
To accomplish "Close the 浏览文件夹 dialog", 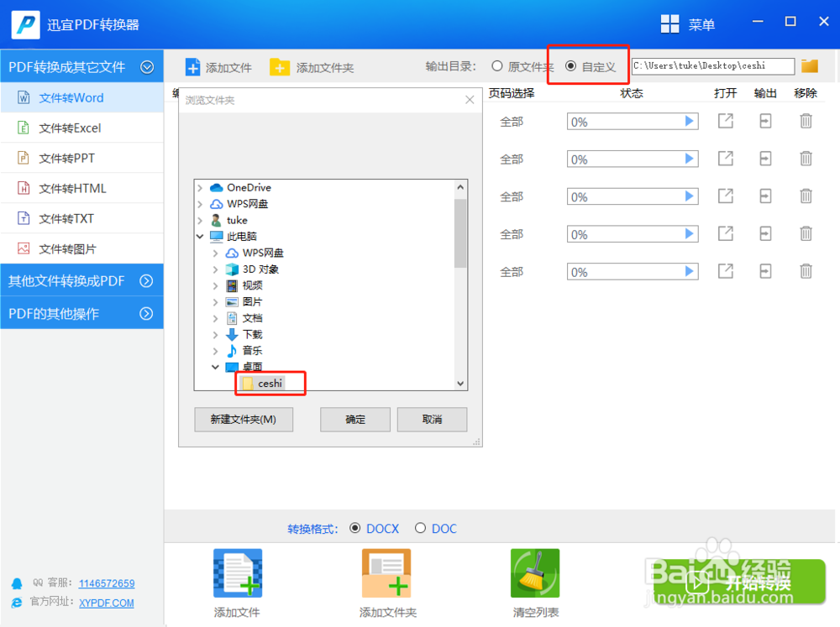I will click(x=470, y=100).
